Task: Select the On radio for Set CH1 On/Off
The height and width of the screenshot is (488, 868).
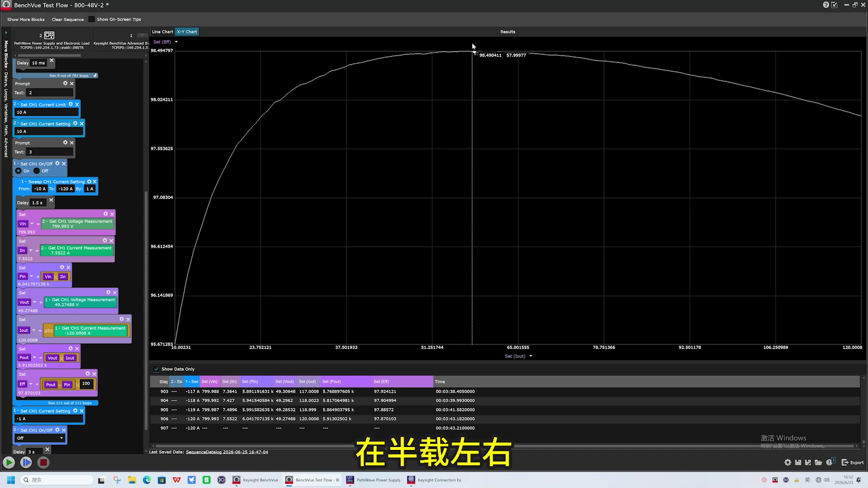Action: [x=19, y=171]
